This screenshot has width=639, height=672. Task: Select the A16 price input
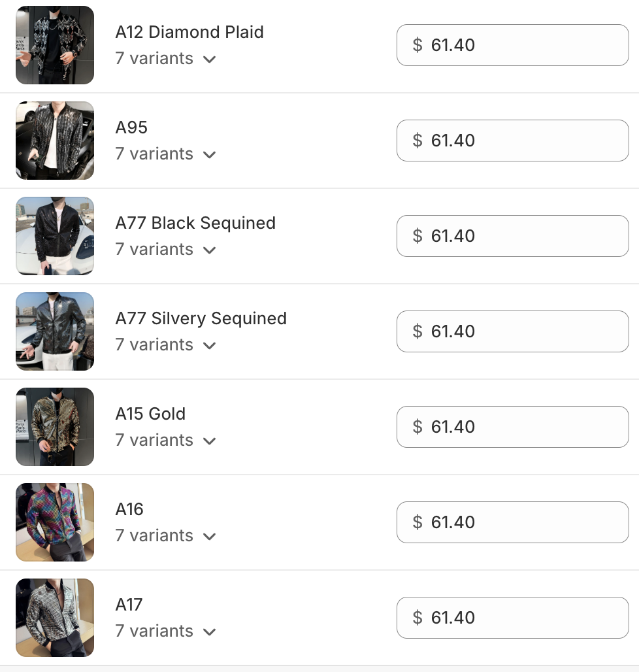512,522
